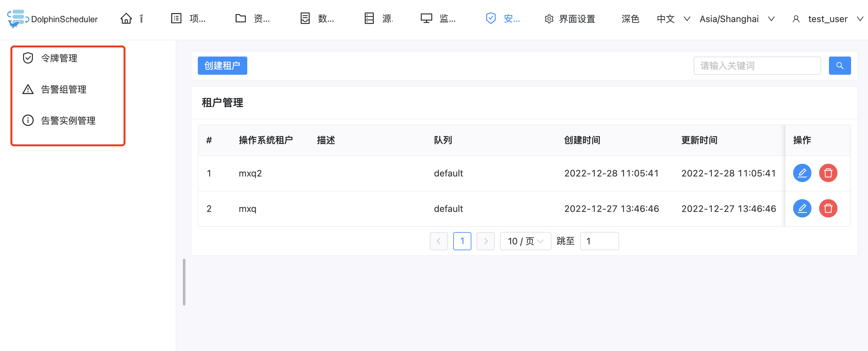Click the blue search magnifier button

coord(839,66)
